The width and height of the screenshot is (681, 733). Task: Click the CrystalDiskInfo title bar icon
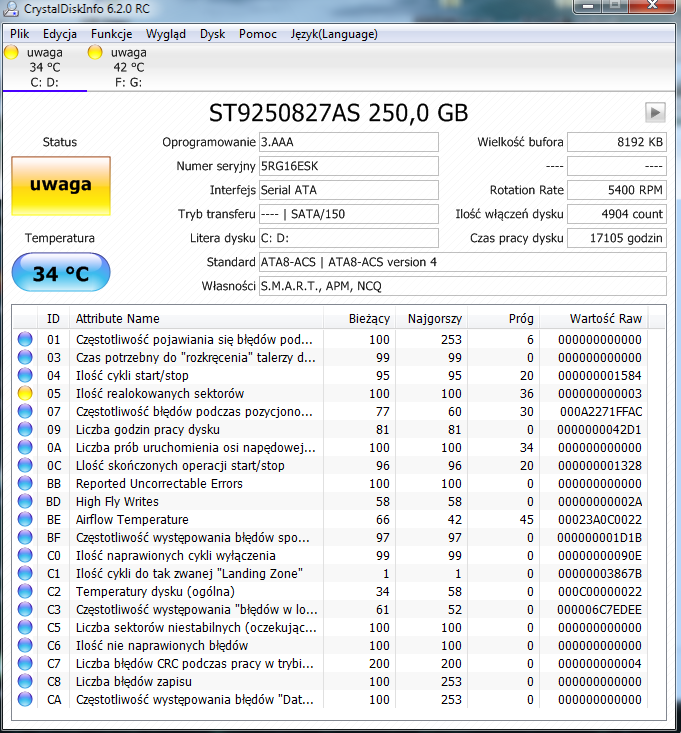click(x=11, y=8)
